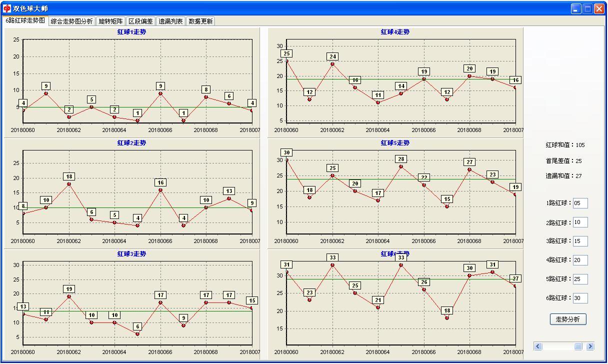The width and height of the screenshot is (608, 364).
Task: Open the 旋转矩阵 tab
Action: pyautogui.click(x=110, y=21)
